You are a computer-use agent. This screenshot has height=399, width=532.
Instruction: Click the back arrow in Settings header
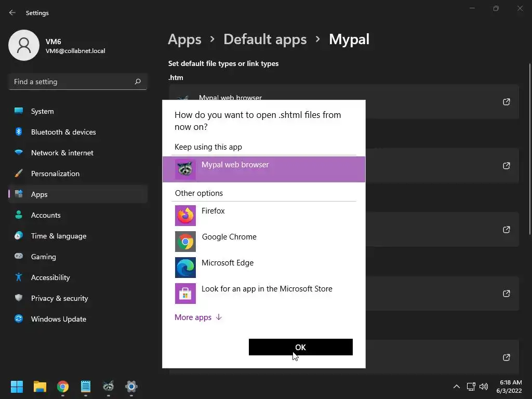point(12,12)
